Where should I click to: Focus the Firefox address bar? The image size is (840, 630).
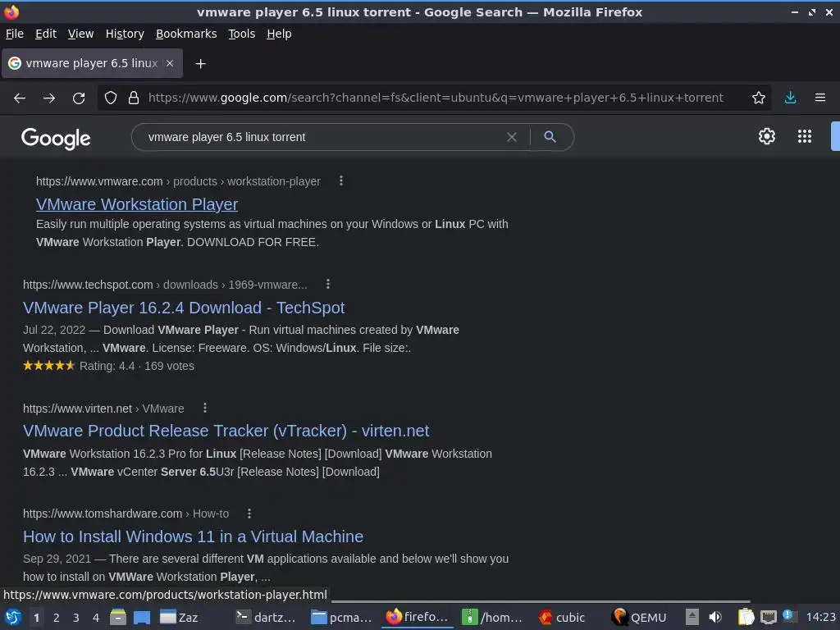[x=435, y=98]
